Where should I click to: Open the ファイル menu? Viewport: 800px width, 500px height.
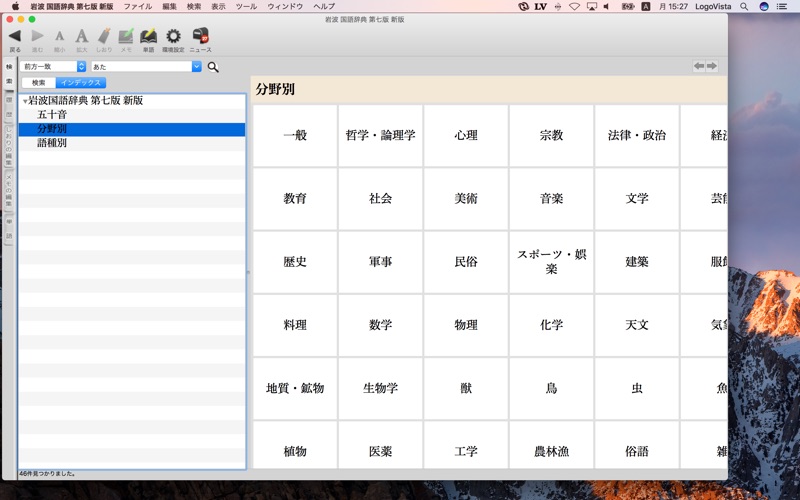pyautogui.click(x=138, y=7)
